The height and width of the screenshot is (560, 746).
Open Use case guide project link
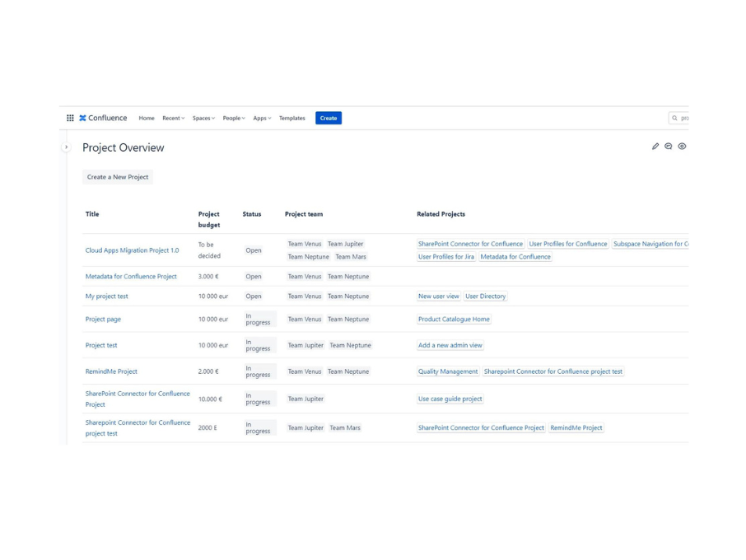[450, 399]
